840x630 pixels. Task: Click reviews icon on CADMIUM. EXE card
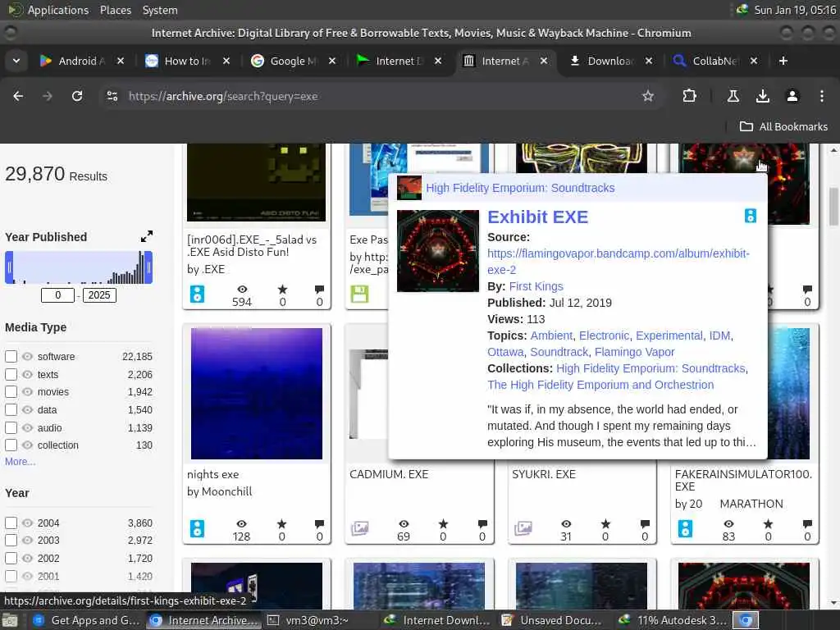482,524
